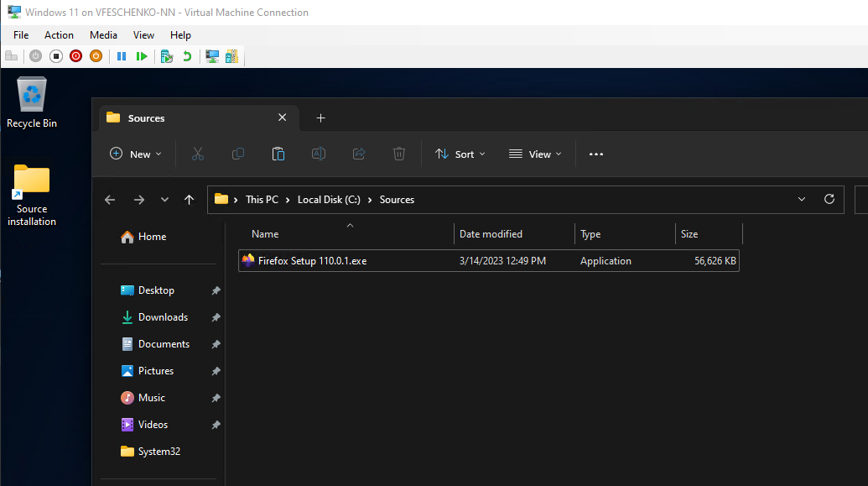Screen dimensions: 868x486
Task: Open the Help menu
Action: 180,35
